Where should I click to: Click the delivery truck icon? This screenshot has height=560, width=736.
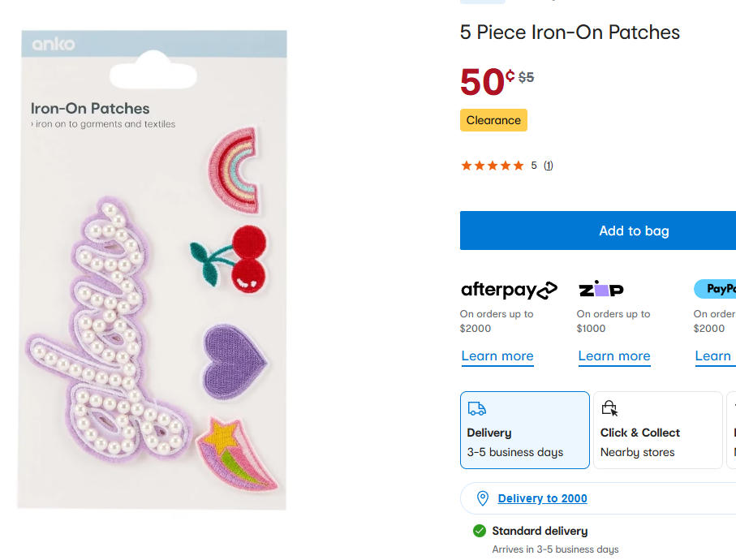pyautogui.click(x=477, y=409)
